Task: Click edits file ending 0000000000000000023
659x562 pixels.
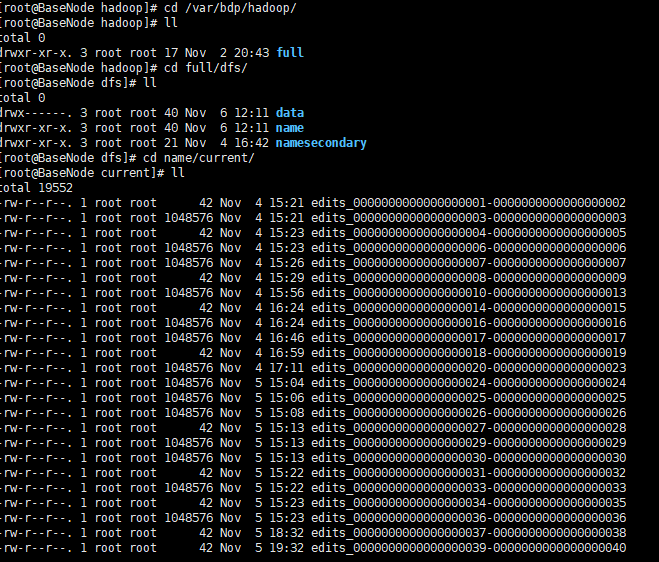Action: point(469,368)
